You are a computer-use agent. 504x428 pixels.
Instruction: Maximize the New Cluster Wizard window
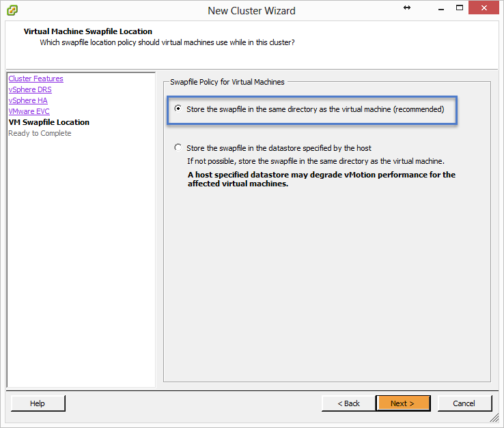click(460, 8)
